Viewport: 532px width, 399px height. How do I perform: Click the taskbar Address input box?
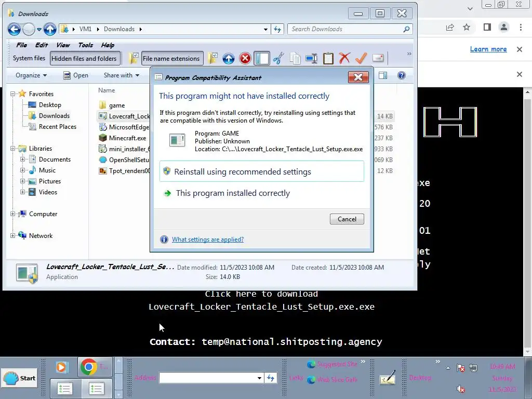[x=212, y=378]
